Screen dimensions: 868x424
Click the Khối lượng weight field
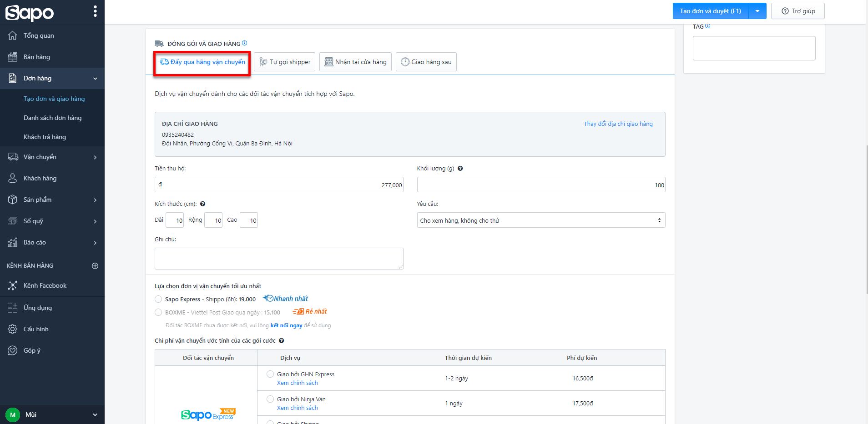541,185
